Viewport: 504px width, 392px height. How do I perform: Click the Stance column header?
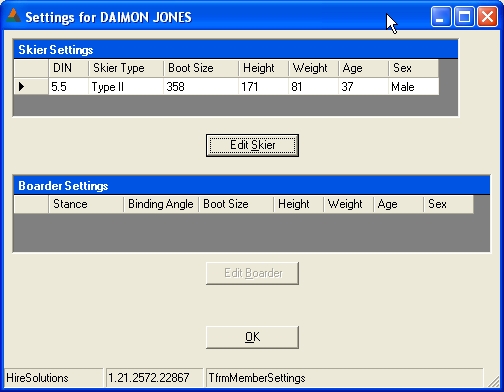coord(86,204)
